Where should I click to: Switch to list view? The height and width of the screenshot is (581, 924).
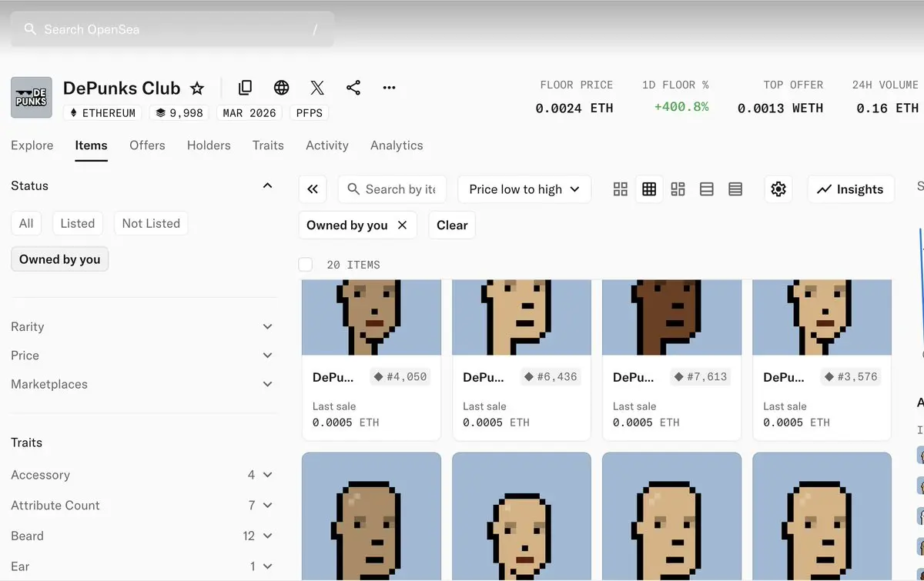707,189
